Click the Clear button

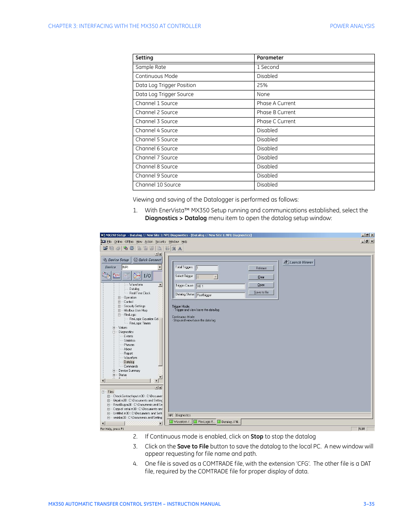[261, 277]
